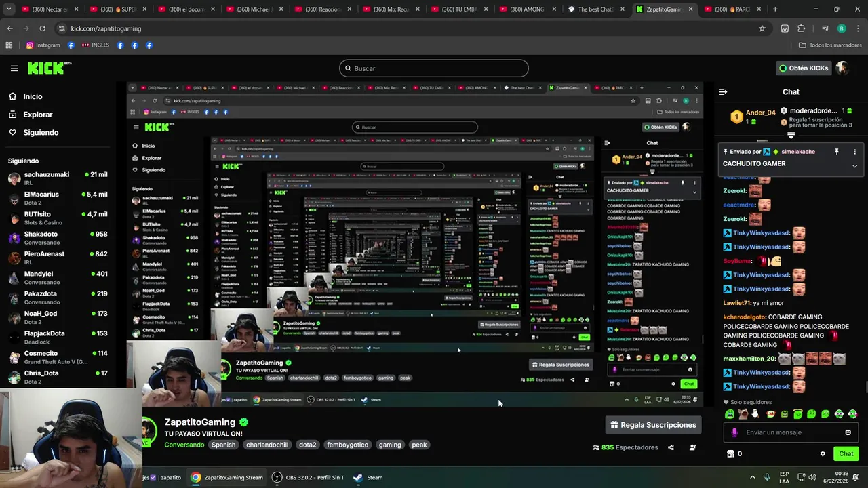Open OBS 32.0.2 from the taskbar
This screenshot has height=488, width=868.
(308, 477)
